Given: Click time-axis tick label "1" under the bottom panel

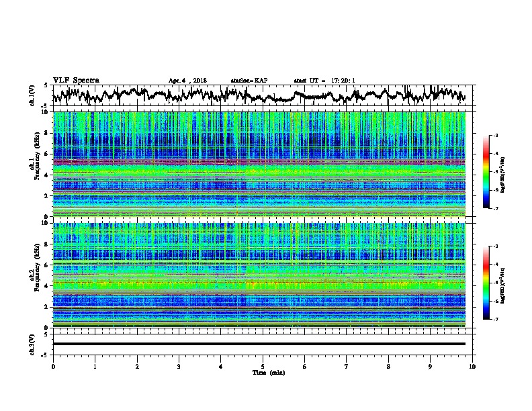Looking at the screenshot, I should (x=95, y=367).
